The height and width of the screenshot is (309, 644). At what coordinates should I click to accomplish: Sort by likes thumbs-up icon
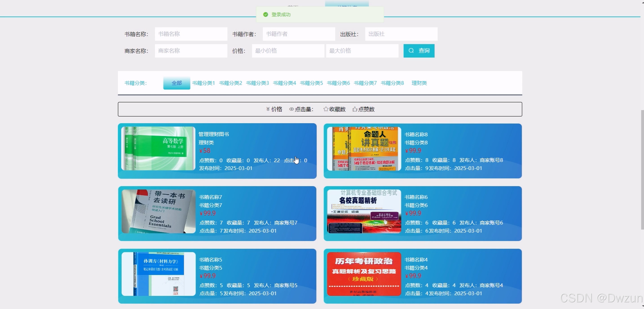tap(355, 109)
